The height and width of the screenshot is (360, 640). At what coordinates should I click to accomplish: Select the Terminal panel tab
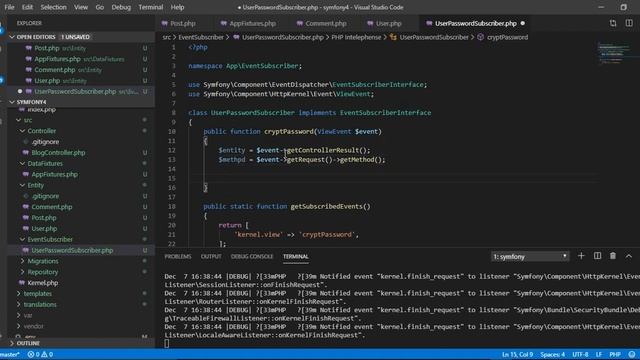point(296,256)
